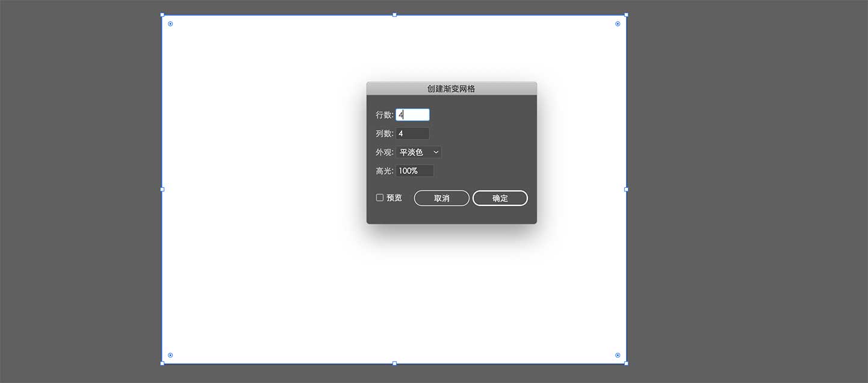Click the 创建渐变网格 dialog title bar

451,89
